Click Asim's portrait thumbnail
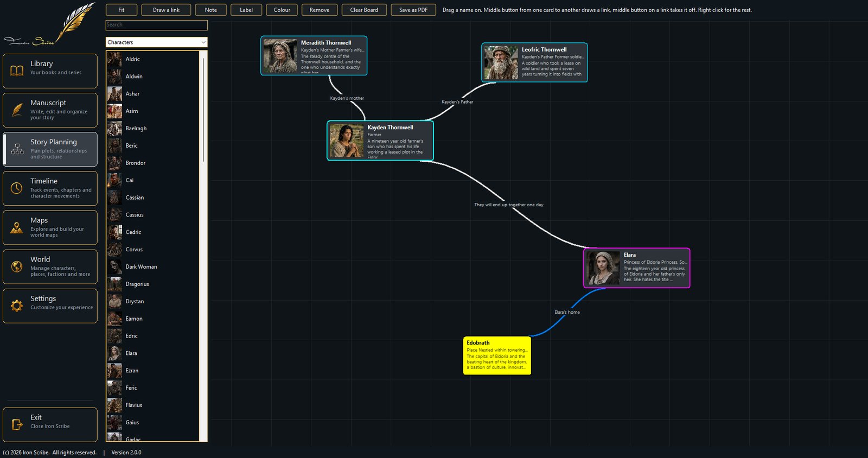Image resolution: width=868 pixels, height=458 pixels. (x=114, y=111)
